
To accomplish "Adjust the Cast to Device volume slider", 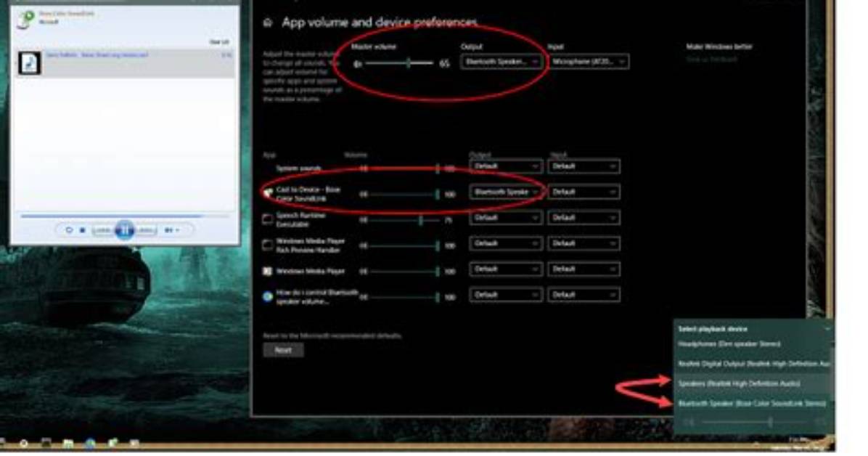I will [405, 195].
